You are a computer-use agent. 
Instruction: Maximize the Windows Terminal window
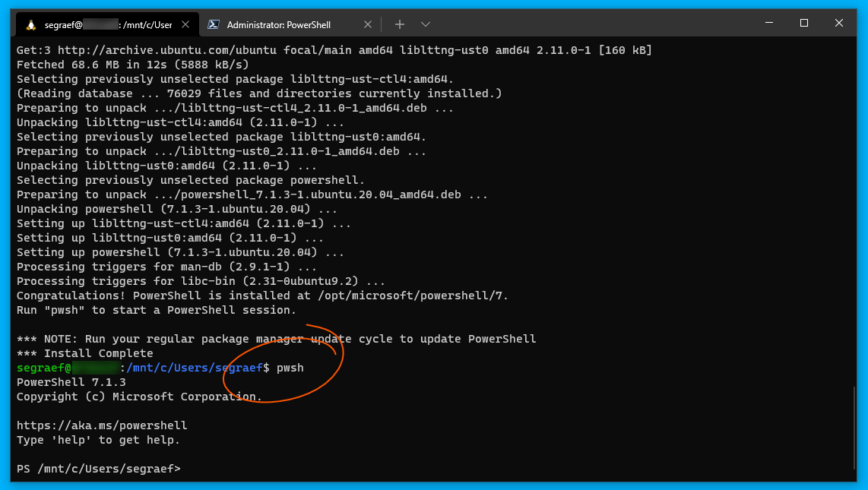(804, 23)
